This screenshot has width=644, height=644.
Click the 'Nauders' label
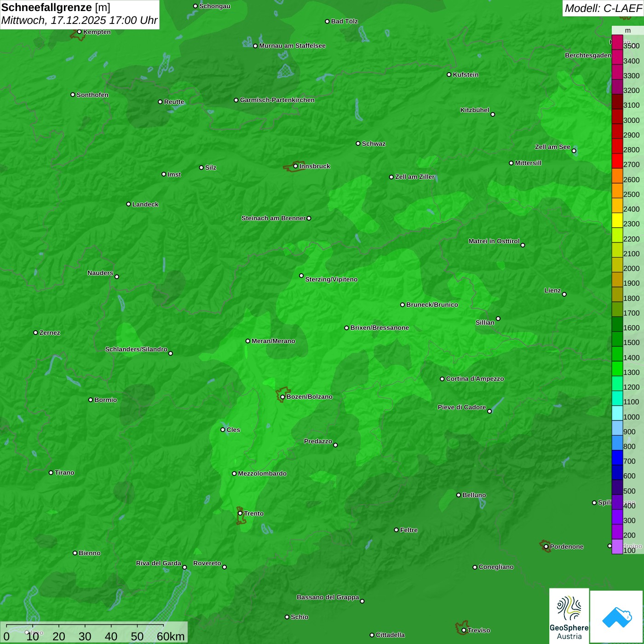100,273
